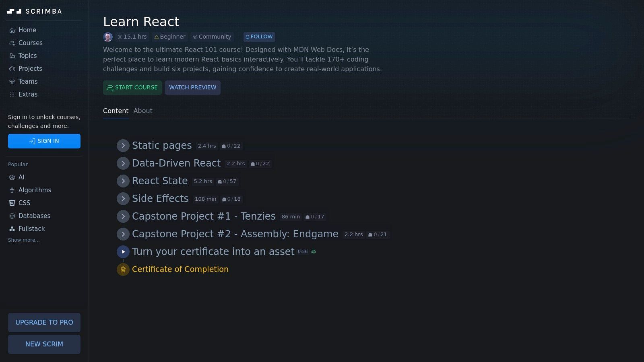Expand the React State section chevron
The width and height of the screenshot is (644, 362).
pos(123,181)
